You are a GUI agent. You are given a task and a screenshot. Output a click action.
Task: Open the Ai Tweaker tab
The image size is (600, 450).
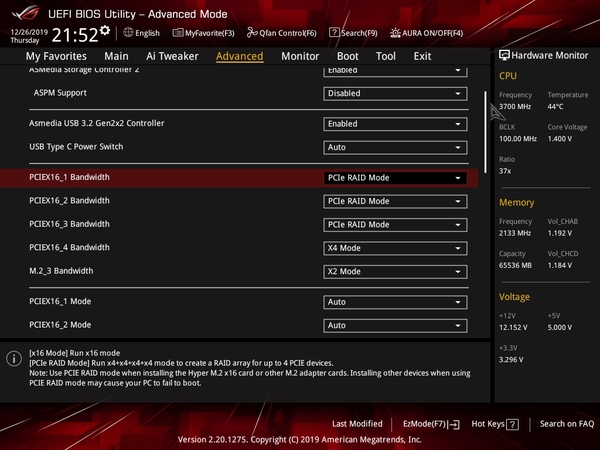click(172, 56)
